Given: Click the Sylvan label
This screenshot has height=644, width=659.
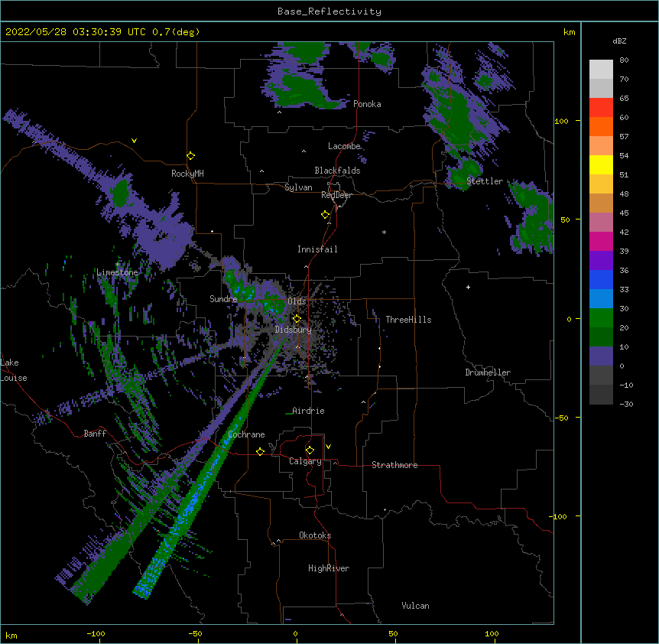Looking at the screenshot, I should click(298, 187).
